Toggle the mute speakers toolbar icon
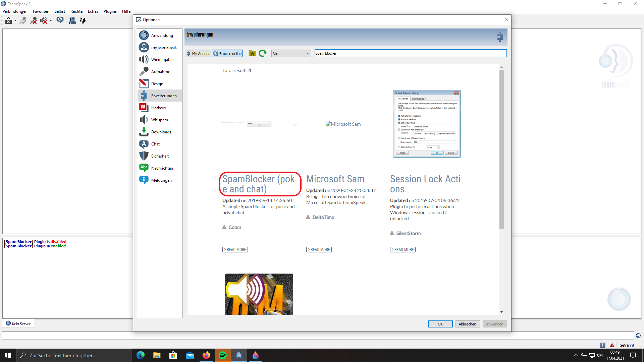Screen dimensions: 644x362 (44, 20)
